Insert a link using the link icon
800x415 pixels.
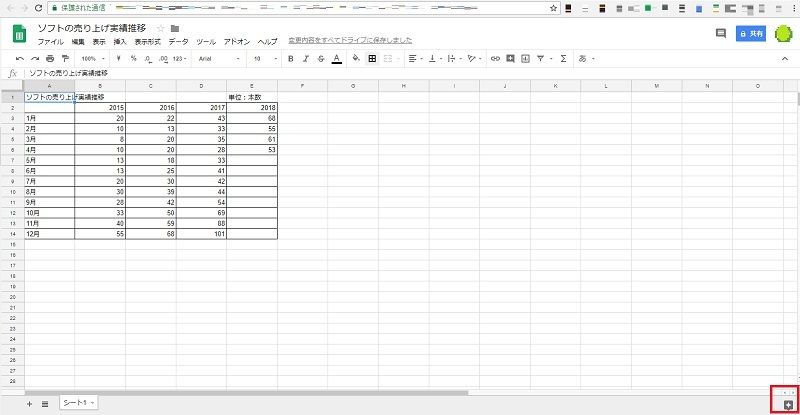click(x=494, y=59)
